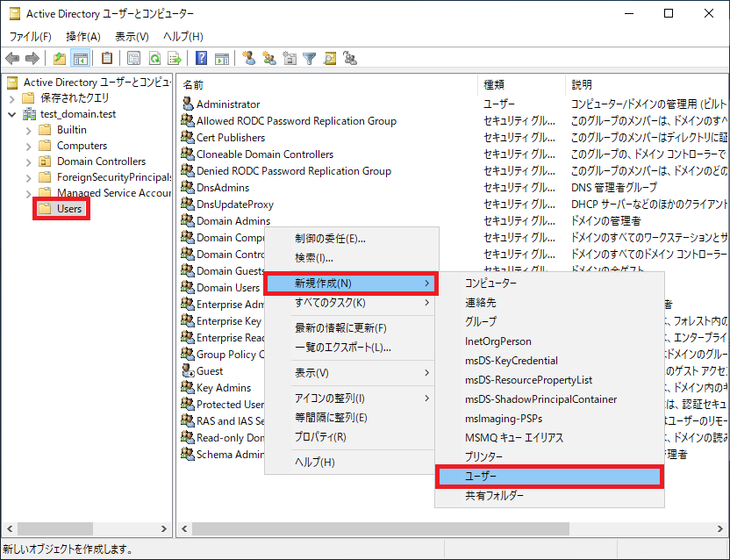
Task: Click the Domain Controllers OU folder icon
Action: tap(45, 162)
